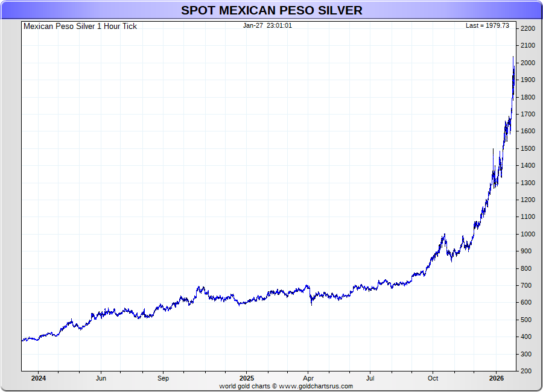Viewport: 543px width, 392px height.
Task: Click the 1100 y-axis label
Action: 528,217
